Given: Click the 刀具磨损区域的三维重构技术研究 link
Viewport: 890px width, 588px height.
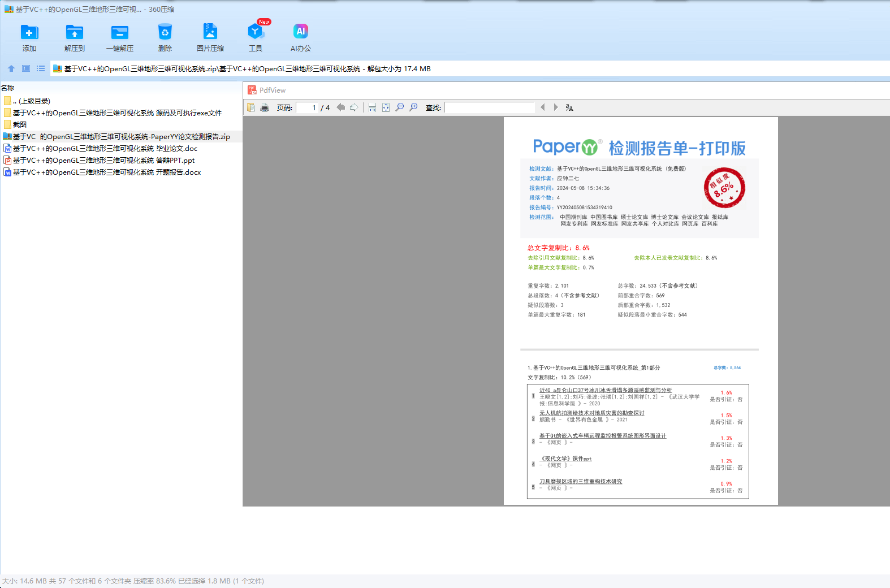Looking at the screenshot, I should pyautogui.click(x=581, y=482).
